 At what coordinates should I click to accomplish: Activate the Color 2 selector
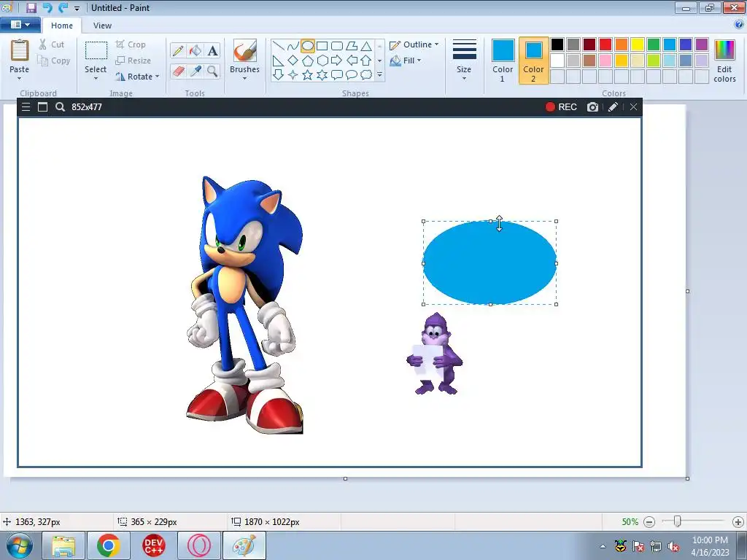533,61
